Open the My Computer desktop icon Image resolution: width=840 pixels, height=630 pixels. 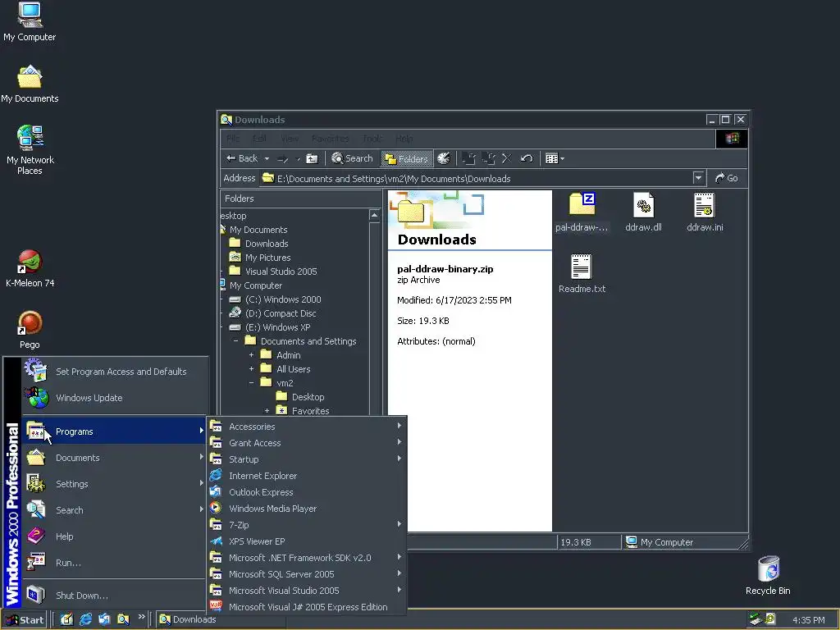tap(30, 21)
